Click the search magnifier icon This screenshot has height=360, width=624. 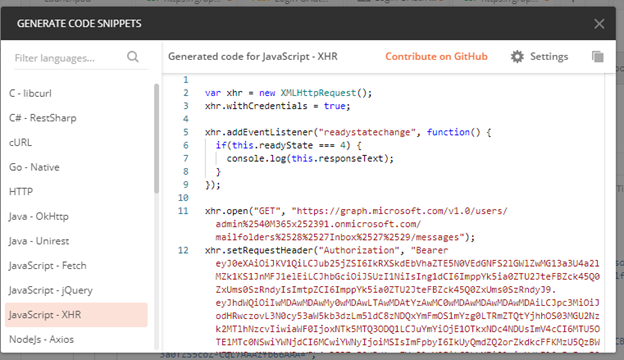point(133,57)
